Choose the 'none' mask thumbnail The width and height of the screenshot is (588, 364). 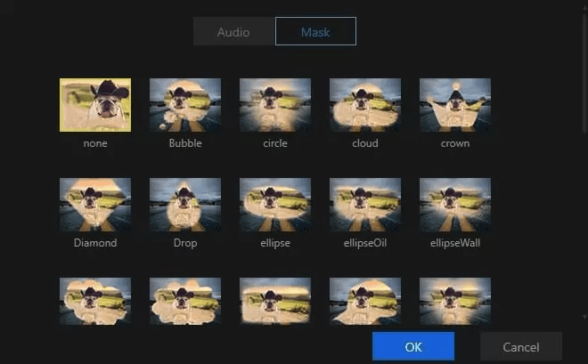click(95, 105)
